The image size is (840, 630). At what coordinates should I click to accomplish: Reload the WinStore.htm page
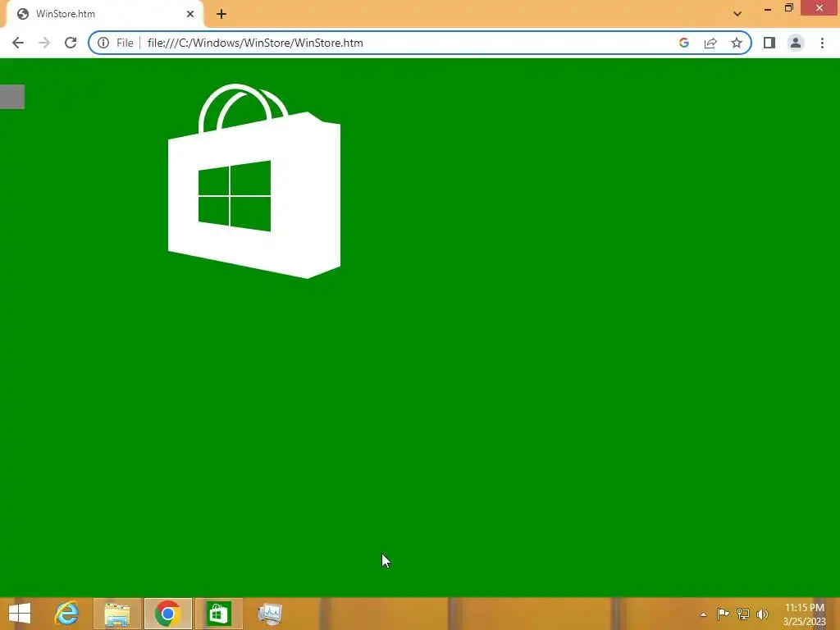pyautogui.click(x=71, y=43)
